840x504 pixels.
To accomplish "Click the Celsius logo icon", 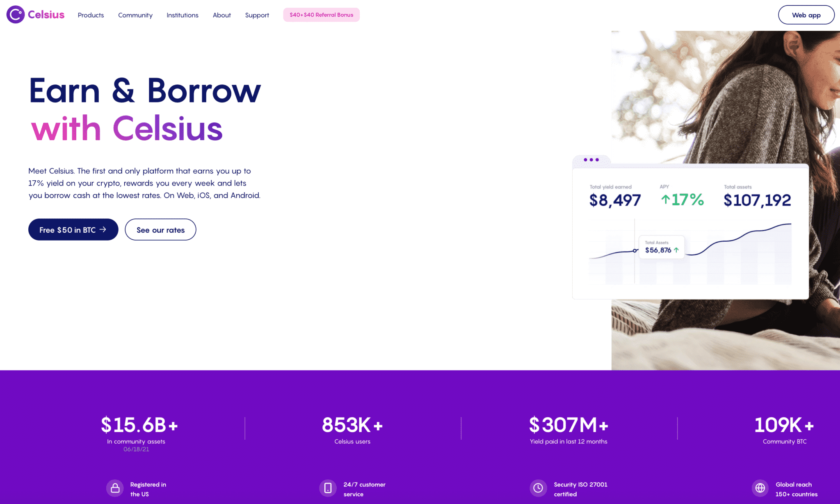I will point(15,14).
